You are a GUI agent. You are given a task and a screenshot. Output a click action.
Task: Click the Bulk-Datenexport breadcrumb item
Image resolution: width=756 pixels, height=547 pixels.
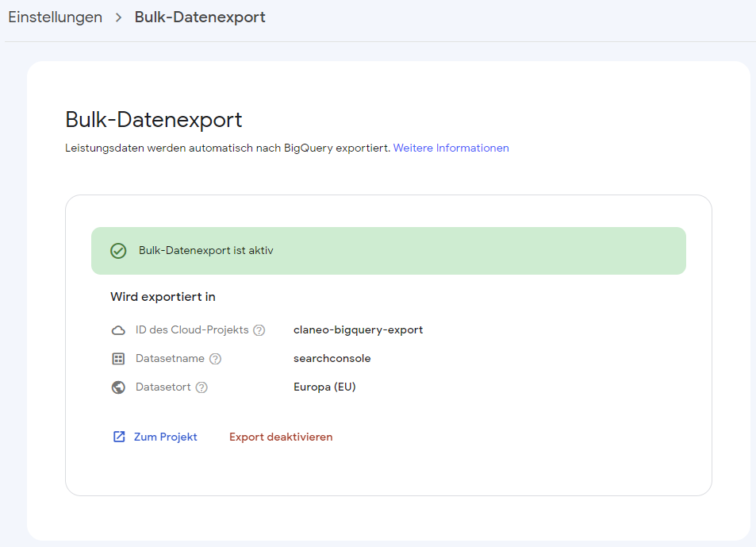coord(200,17)
